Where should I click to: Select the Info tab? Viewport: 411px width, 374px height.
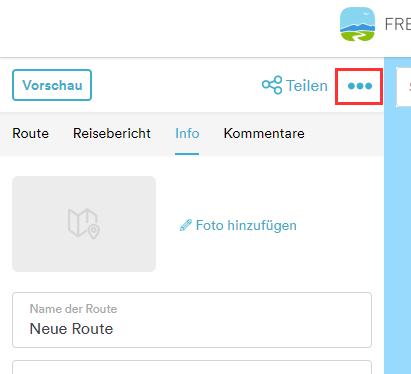187,133
